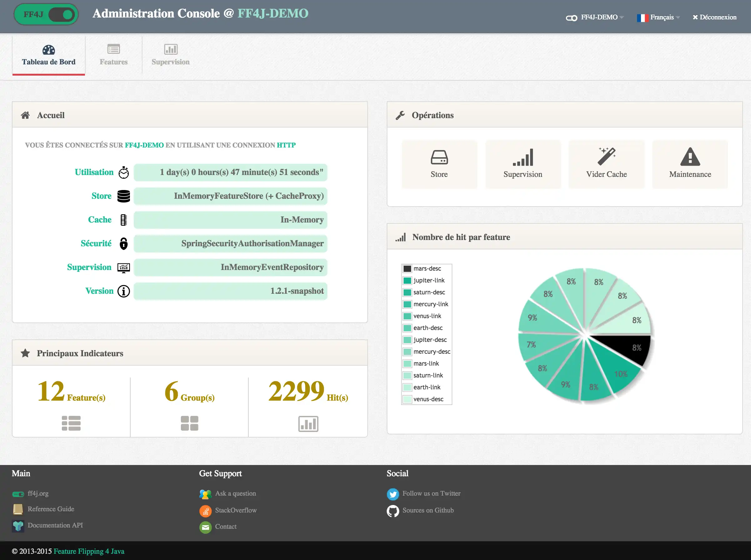Click the groups grid icon under 6 Group(s)
This screenshot has width=751, height=560.
(189, 423)
